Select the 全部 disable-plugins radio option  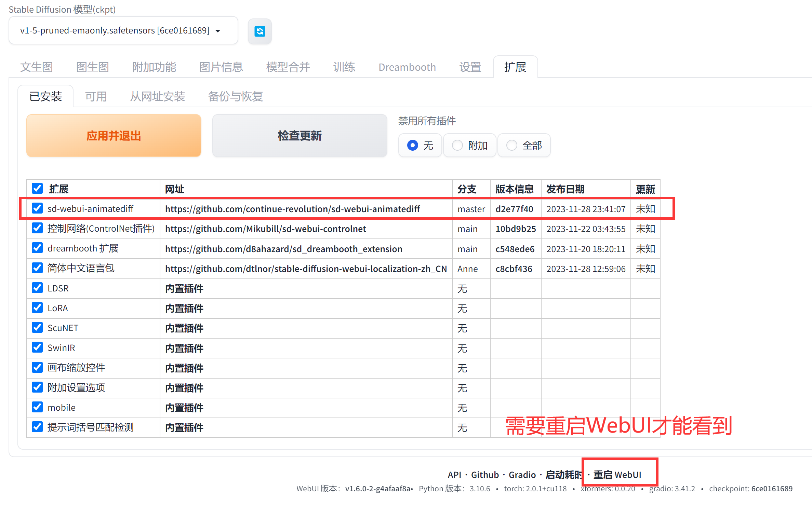(512, 146)
